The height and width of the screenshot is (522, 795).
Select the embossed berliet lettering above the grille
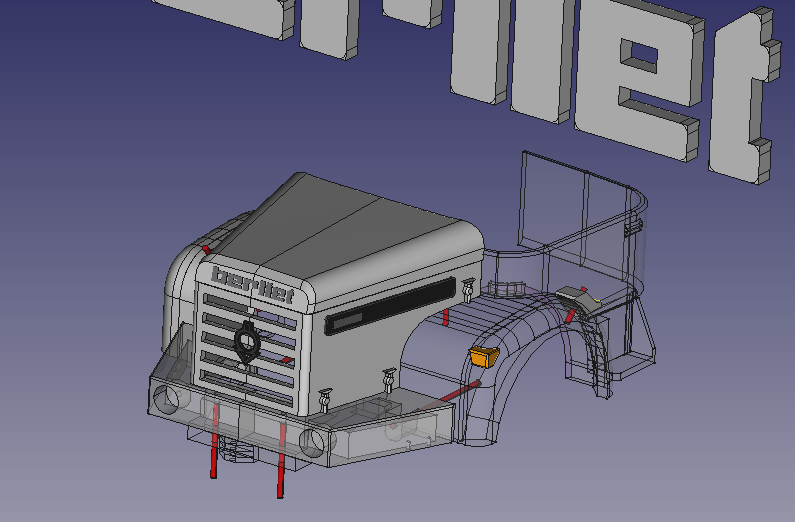coord(252,284)
